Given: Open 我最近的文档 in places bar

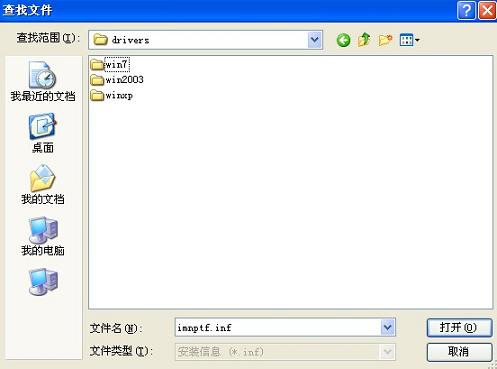Looking at the screenshot, I should coord(43,82).
